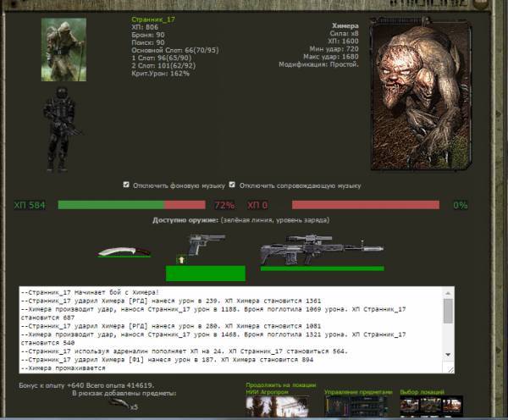
Task: Click the player HP bar
Action: (131, 205)
